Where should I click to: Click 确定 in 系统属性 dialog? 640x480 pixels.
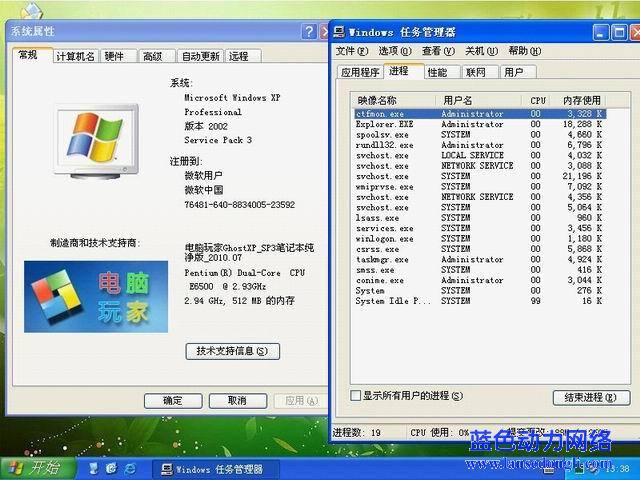(173, 401)
